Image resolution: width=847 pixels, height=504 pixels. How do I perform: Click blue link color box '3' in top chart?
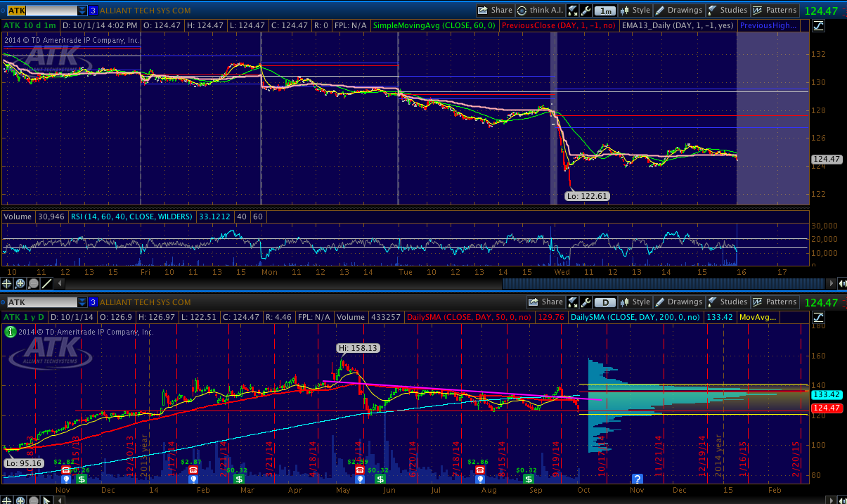93,11
